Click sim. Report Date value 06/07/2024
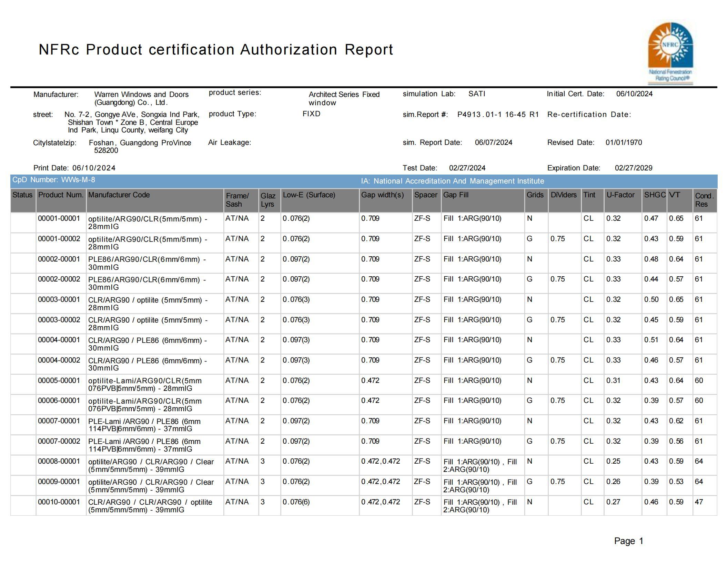 (x=494, y=142)
